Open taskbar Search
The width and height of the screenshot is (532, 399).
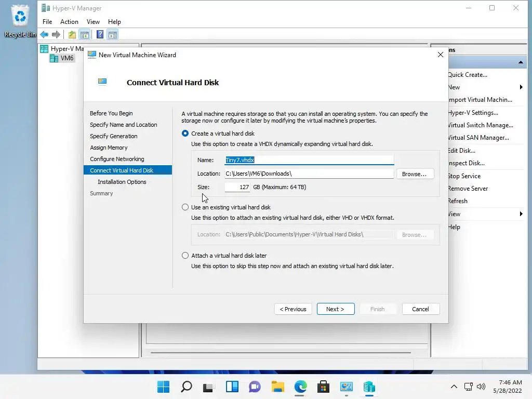pyautogui.click(x=187, y=387)
